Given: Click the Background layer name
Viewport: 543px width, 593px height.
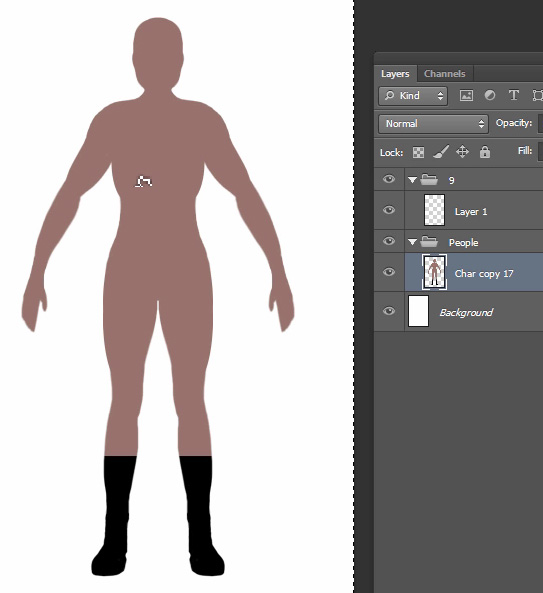Looking at the screenshot, I should [x=466, y=312].
